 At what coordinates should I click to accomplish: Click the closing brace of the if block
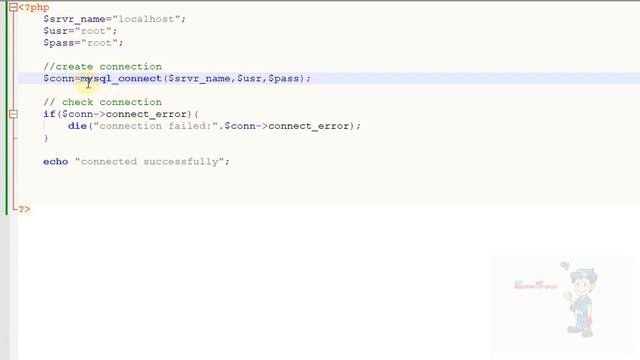click(x=46, y=138)
